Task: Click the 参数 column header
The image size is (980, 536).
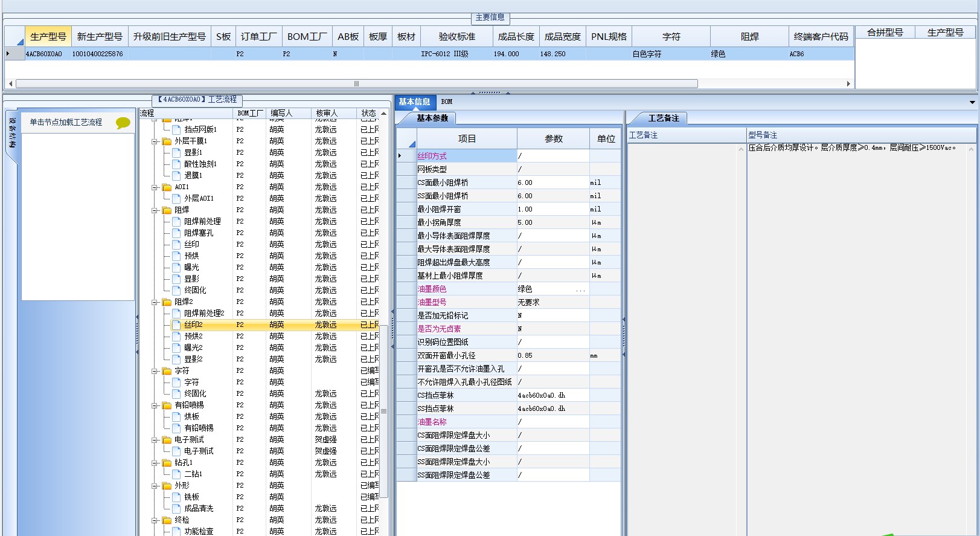Action: pyautogui.click(x=553, y=138)
